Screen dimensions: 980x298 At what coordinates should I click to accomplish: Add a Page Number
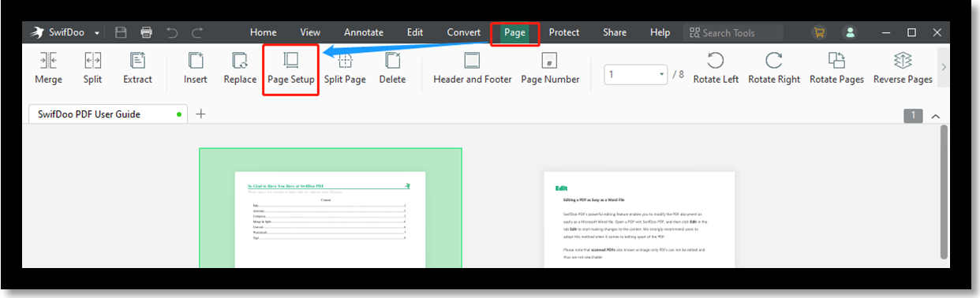coord(550,68)
